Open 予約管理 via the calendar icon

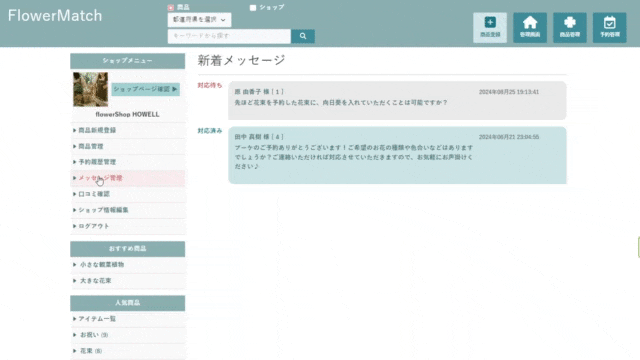tap(609, 27)
